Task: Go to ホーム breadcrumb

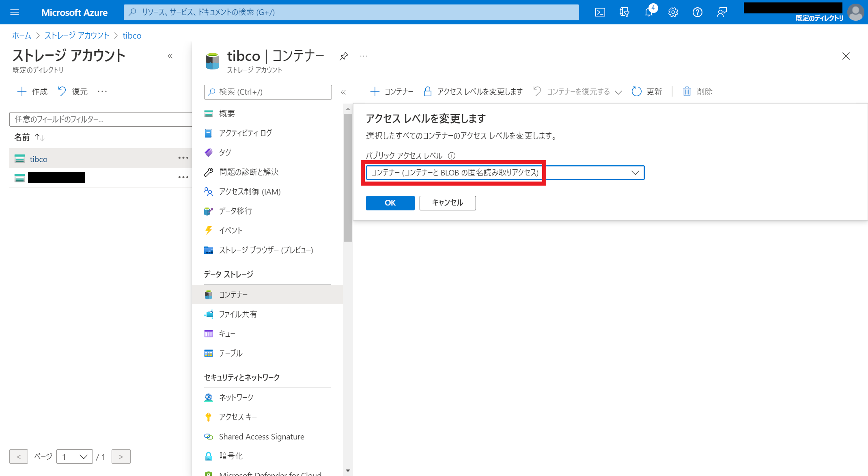Action: (22, 35)
